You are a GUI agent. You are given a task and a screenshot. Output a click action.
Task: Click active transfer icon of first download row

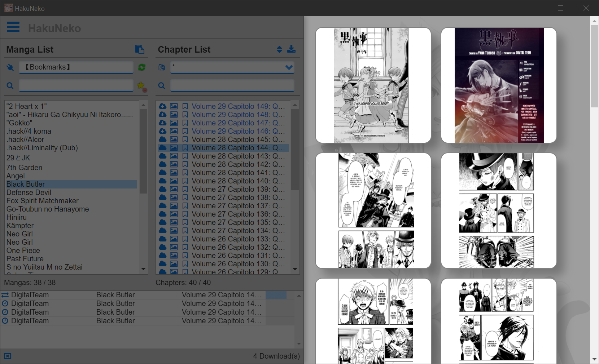tap(5, 295)
